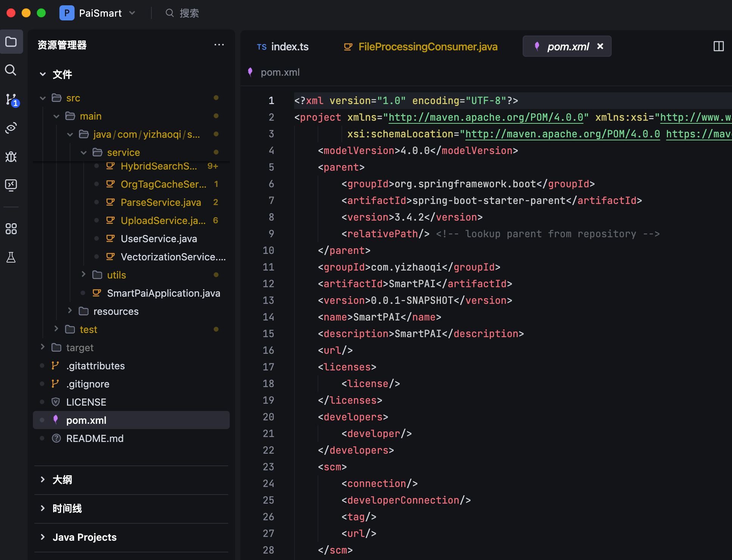Click the lookup parent from repository comment
The height and width of the screenshot is (560, 732).
point(548,234)
